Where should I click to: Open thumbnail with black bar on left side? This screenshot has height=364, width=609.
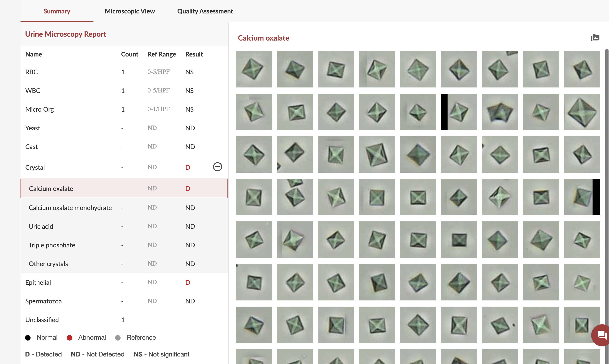[x=459, y=112]
